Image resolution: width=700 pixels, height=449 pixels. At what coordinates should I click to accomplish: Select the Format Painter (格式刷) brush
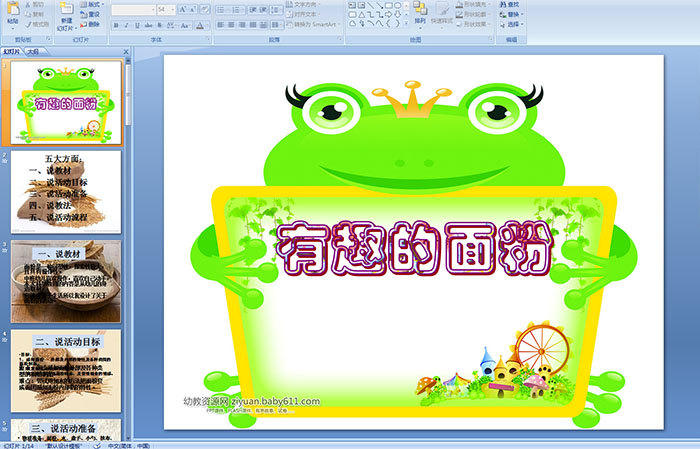[28, 24]
